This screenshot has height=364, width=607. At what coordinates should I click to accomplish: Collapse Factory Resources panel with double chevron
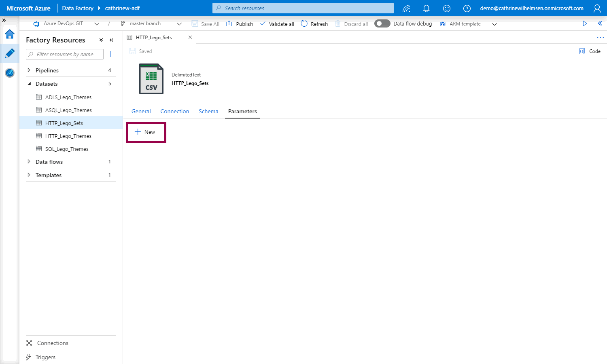pyautogui.click(x=111, y=40)
